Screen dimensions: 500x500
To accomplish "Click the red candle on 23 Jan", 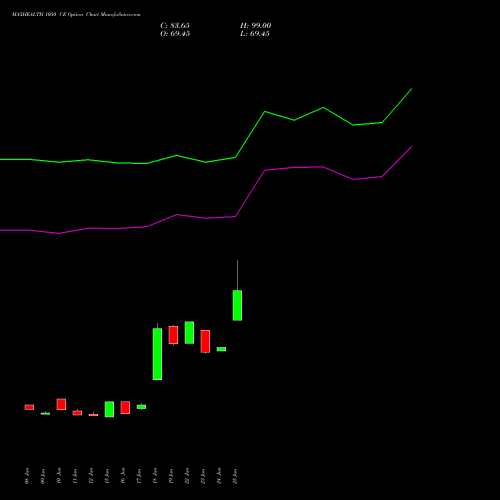I will point(205,341).
